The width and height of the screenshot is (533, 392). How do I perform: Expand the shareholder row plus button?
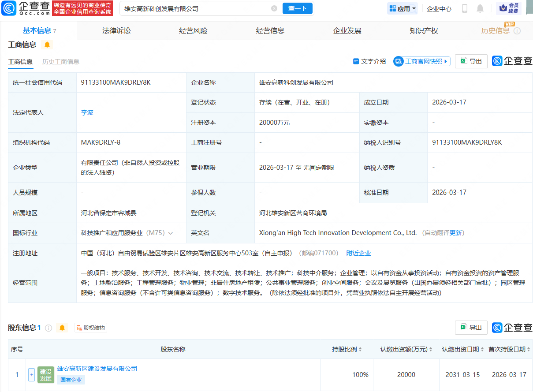click(31, 375)
